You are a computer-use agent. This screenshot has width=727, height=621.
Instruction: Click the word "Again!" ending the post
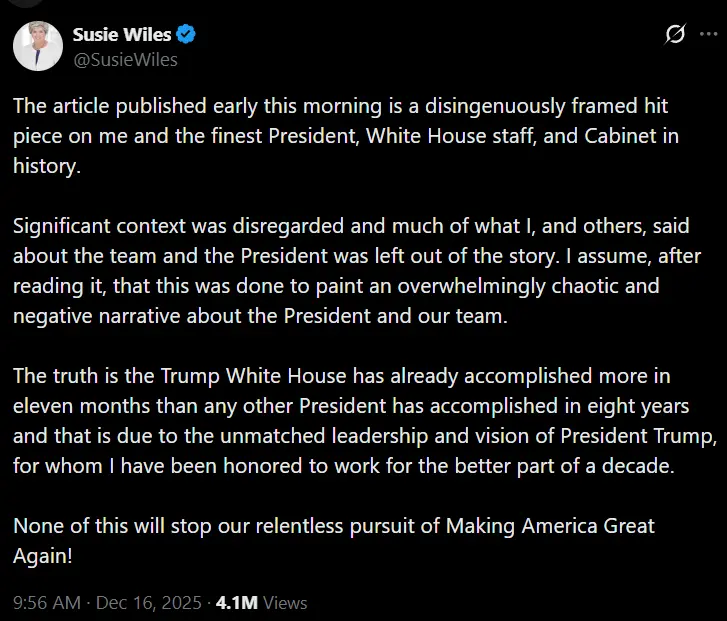(x=42, y=554)
